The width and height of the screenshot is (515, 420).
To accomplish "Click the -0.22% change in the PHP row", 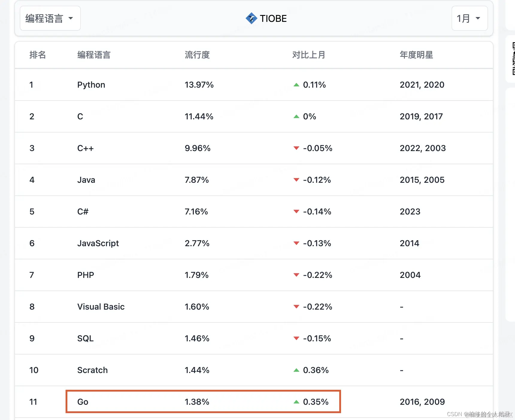I will click(318, 275).
